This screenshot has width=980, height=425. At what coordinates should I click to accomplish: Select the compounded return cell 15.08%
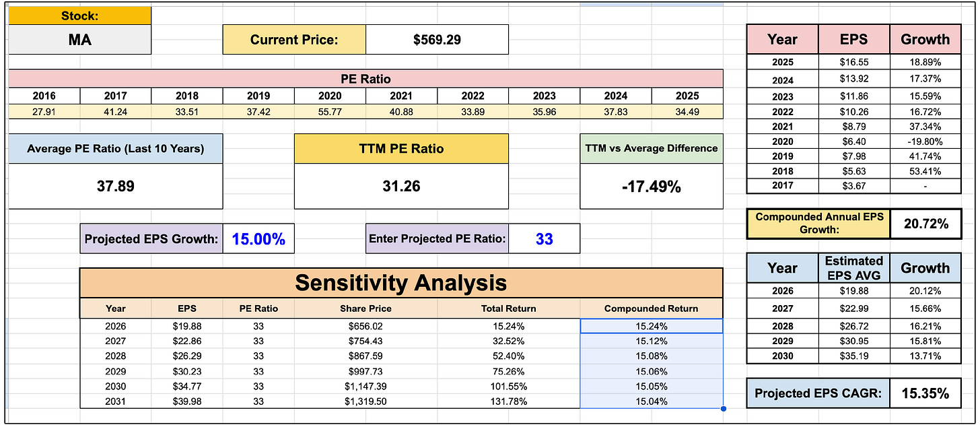tap(651, 356)
